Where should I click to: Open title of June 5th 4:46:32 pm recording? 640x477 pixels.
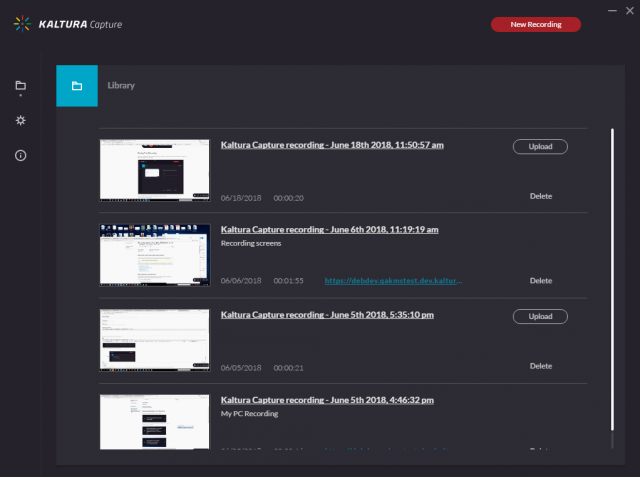click(327, 399)
